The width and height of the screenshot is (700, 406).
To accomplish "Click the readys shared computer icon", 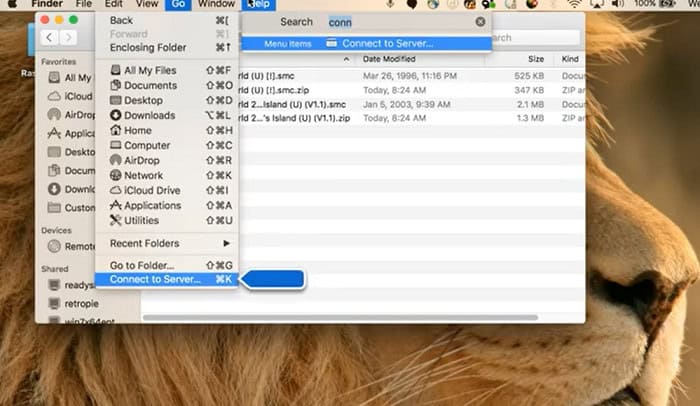I will [54, 285].
